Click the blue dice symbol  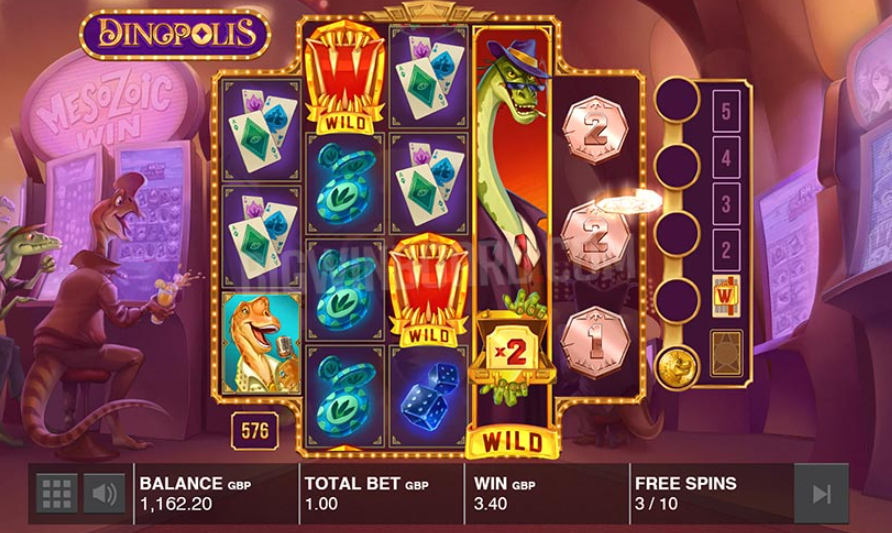[430, 396]
